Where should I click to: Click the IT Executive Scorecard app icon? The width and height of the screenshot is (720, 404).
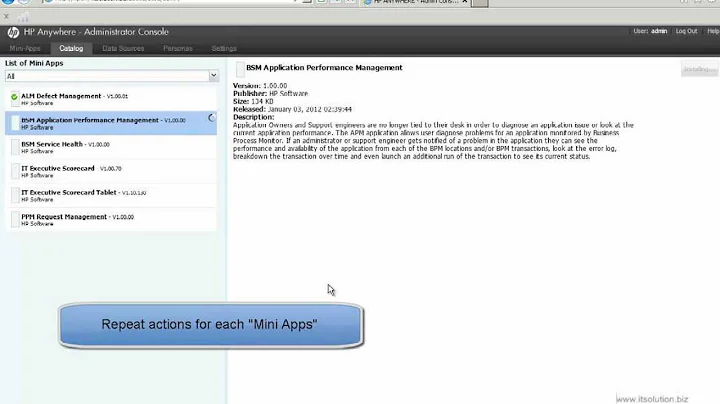tap(15, 171)
